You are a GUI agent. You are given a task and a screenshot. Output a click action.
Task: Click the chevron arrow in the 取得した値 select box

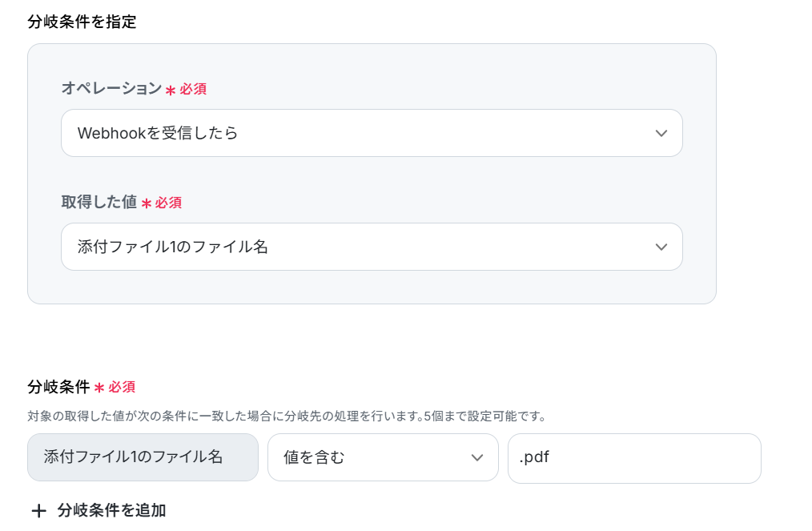(x=661, y=247)
